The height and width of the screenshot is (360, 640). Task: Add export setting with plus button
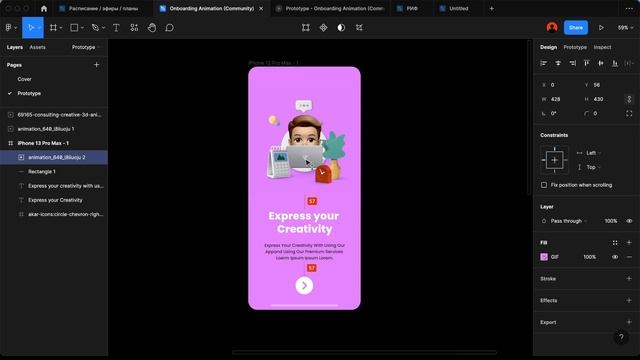[x=629, y=322]
